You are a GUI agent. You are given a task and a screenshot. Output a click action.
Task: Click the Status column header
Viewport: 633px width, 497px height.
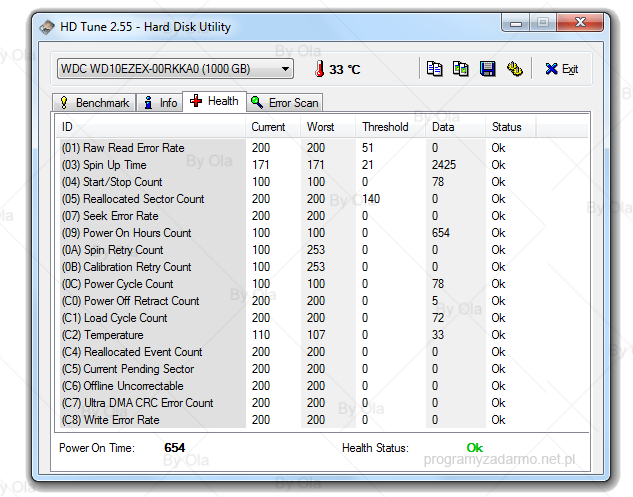click(x=511, y=127)
